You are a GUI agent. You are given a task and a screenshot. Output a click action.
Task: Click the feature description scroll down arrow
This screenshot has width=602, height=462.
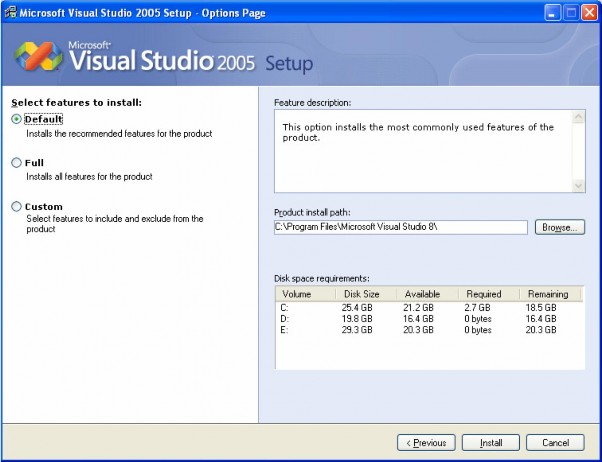click(x=578, y=185)
